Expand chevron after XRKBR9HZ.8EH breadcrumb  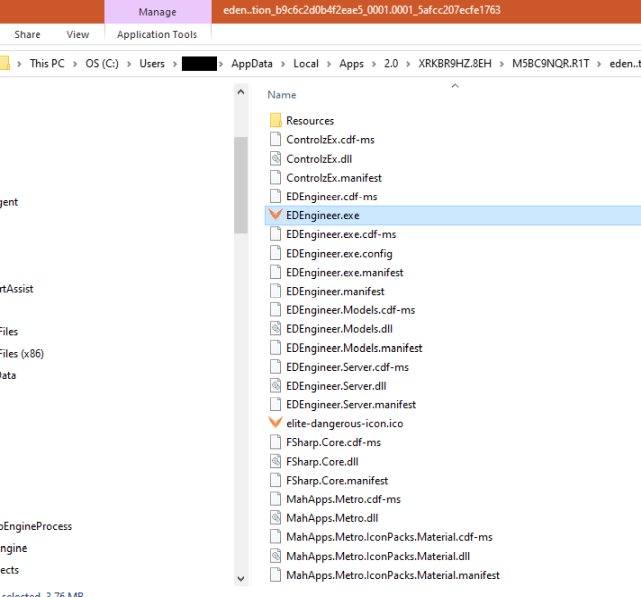[502, 64]
